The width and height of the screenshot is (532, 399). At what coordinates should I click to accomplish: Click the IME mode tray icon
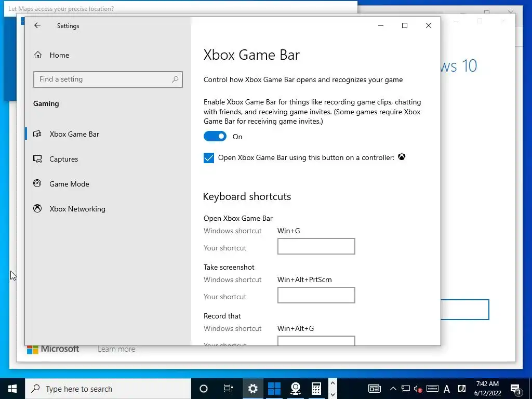[461, 389]
